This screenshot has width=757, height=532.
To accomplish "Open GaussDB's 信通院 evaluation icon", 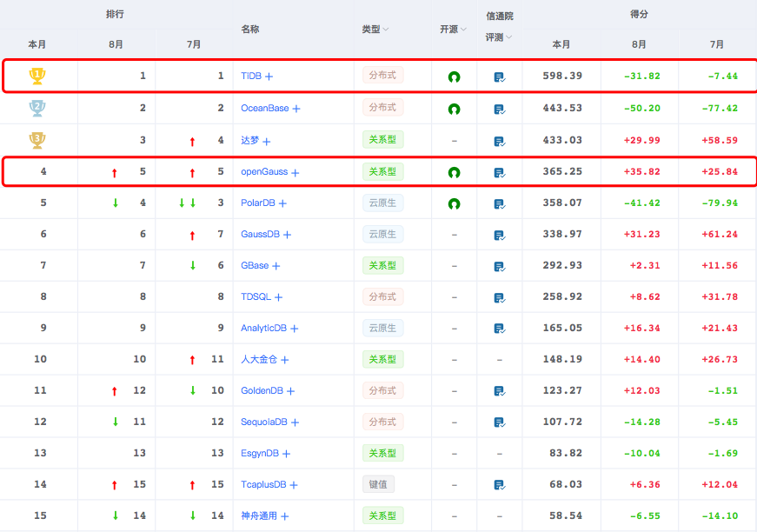I will pos(499,236).
